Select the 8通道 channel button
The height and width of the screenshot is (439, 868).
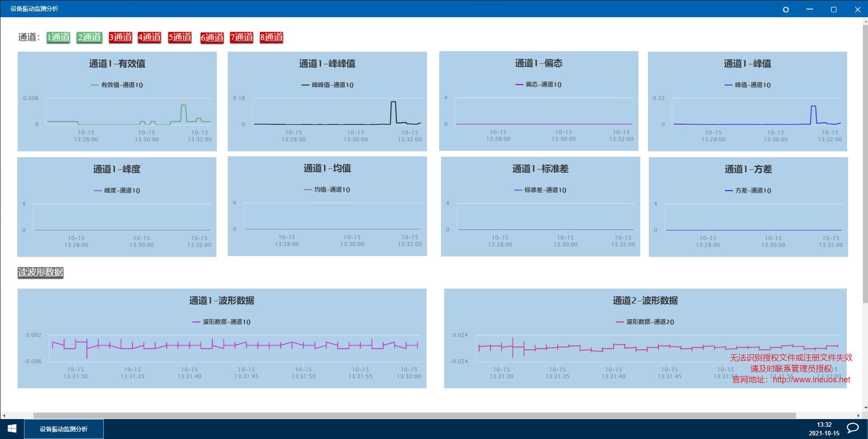coord(271,37)
